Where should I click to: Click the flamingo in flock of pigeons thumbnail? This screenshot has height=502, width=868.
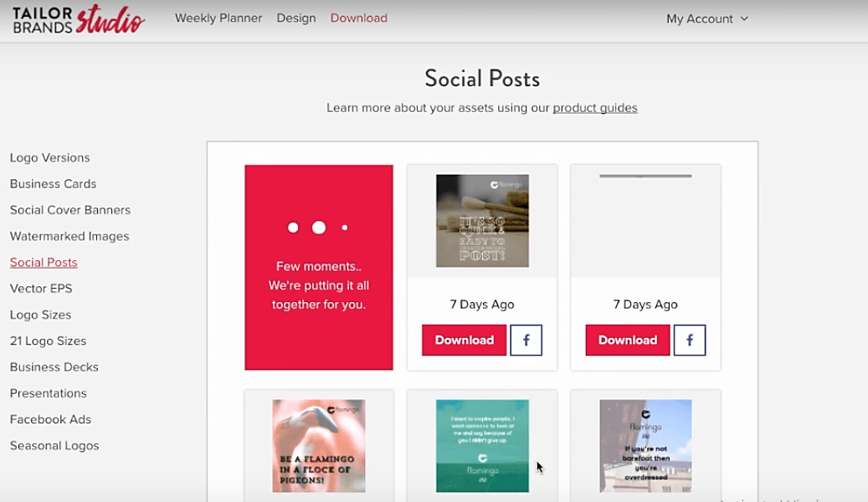point(318,446)
